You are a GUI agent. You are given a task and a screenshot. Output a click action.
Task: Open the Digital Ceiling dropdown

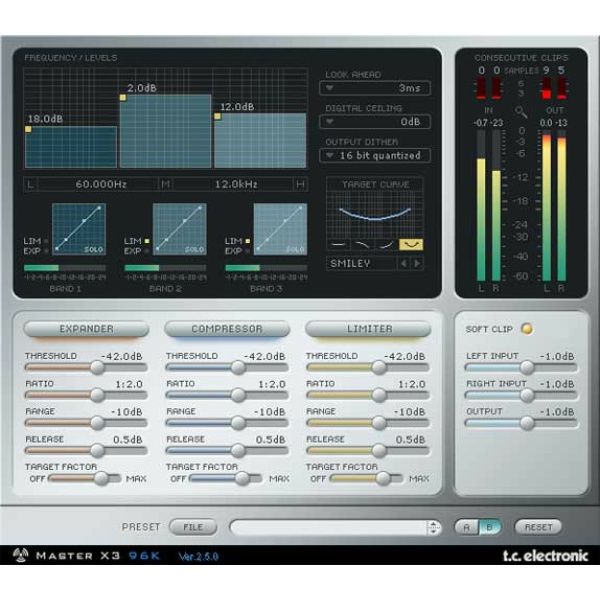point(375,122)
